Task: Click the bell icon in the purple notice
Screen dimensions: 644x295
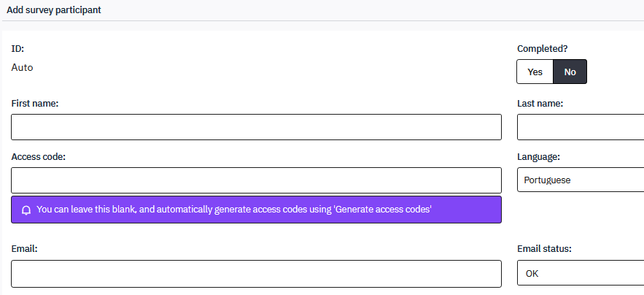Action: click(26, 210)
